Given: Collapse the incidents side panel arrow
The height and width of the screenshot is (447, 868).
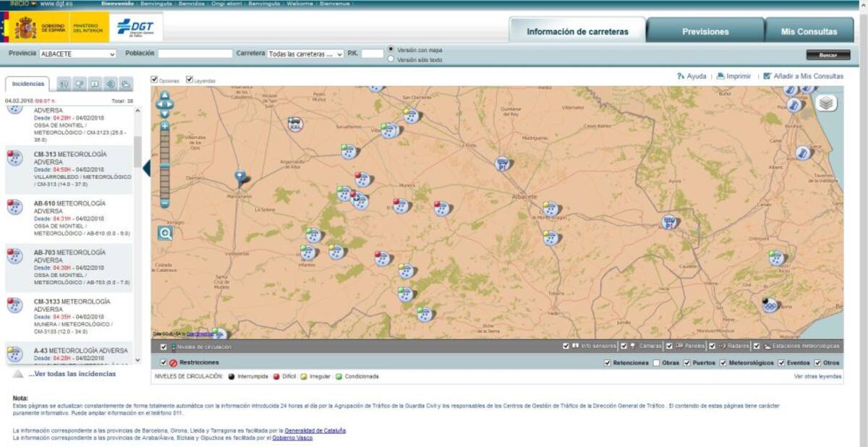Looking at the screenshot, I should pyautogui.click(x=146, y=169).
